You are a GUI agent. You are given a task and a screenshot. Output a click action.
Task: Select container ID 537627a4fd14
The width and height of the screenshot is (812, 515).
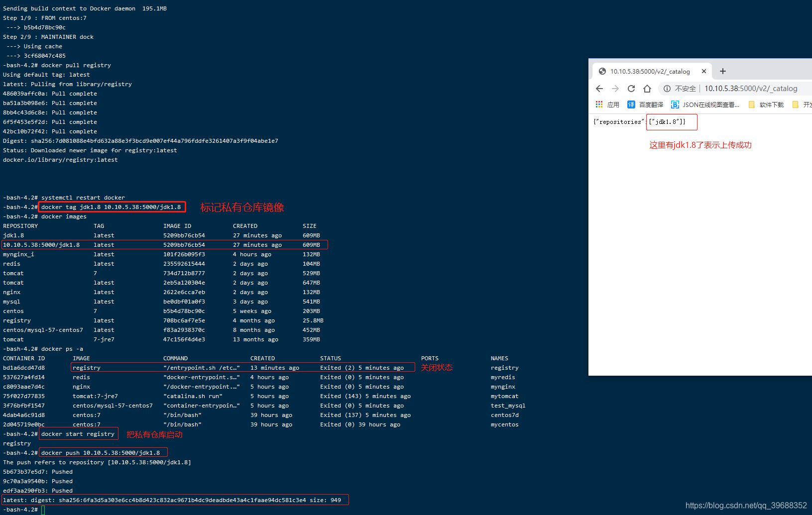(24, 377)
